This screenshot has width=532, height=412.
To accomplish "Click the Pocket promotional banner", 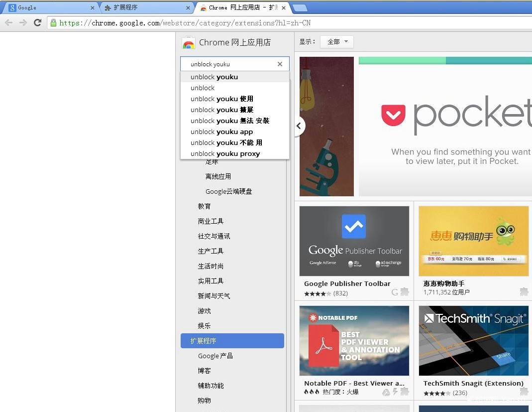I will [x=445, y=126].
